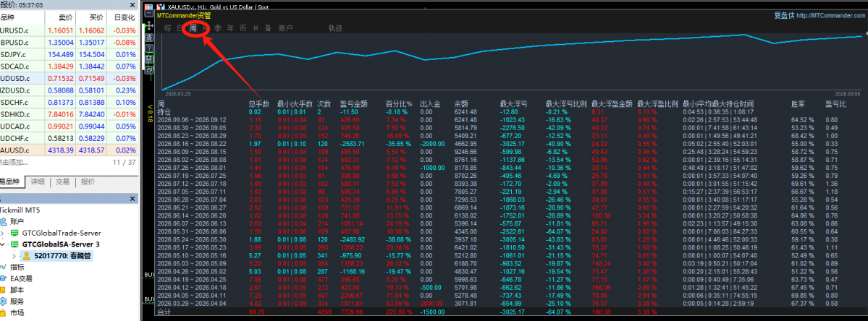Image resolution: width=868 pixels, height=321 pixels.
Task: Switch to the 日 daily tab
Action: point(180,27)
